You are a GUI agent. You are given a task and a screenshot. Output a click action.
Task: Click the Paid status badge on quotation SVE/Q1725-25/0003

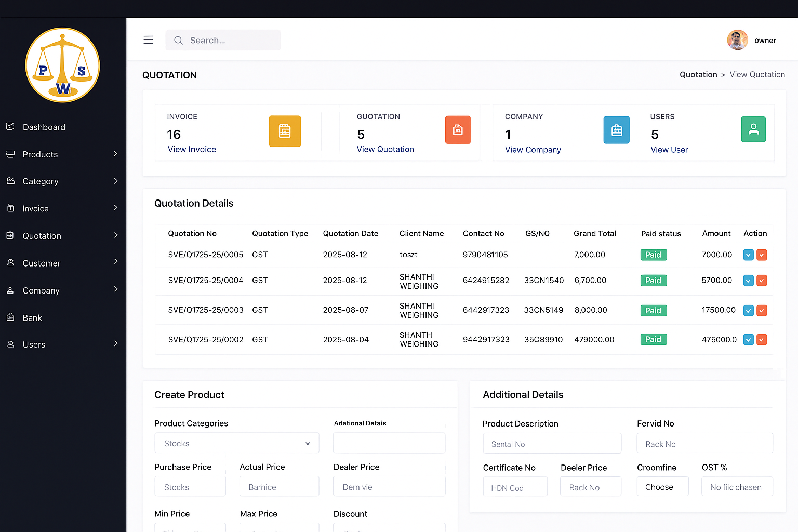click(653, 310)
